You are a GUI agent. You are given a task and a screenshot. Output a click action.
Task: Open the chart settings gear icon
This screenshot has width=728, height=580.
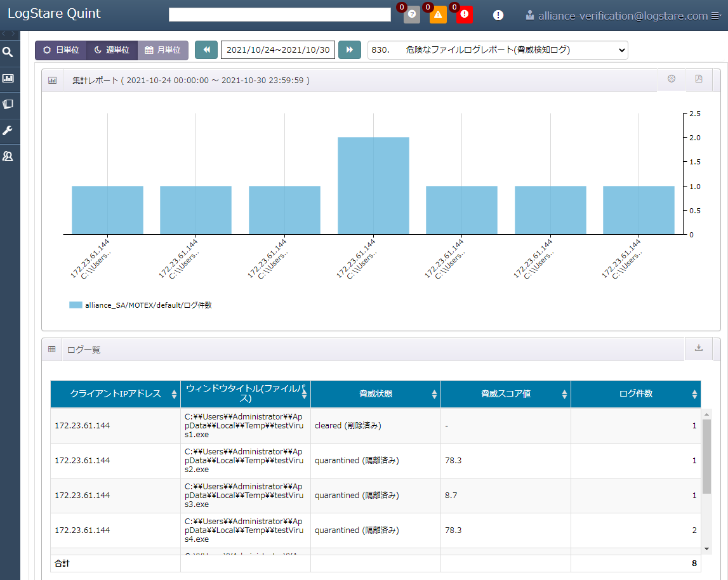tap(671, 79)
